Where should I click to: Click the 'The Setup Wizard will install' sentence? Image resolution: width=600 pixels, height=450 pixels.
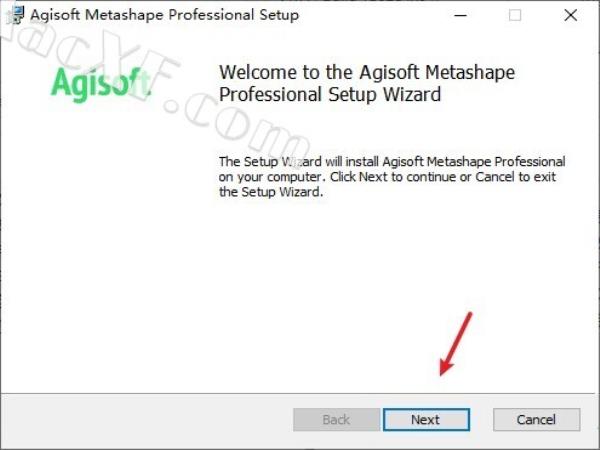point(392,161)
